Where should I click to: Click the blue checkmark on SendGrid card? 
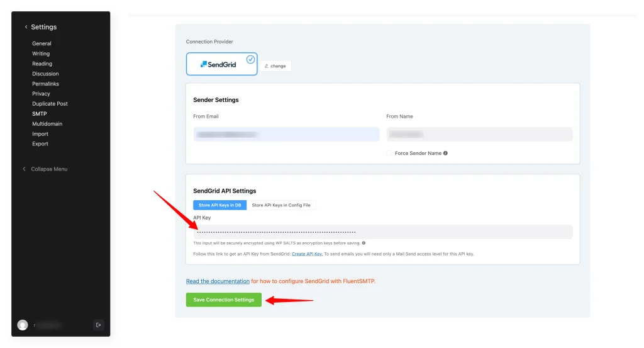[250, 59]
